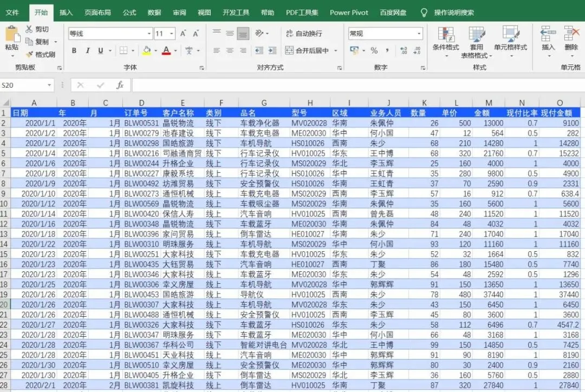This screenshot has width=585, height=392.
Task: Click the text orientation icon
Action: pyautogui.click(x=259, y=34)
